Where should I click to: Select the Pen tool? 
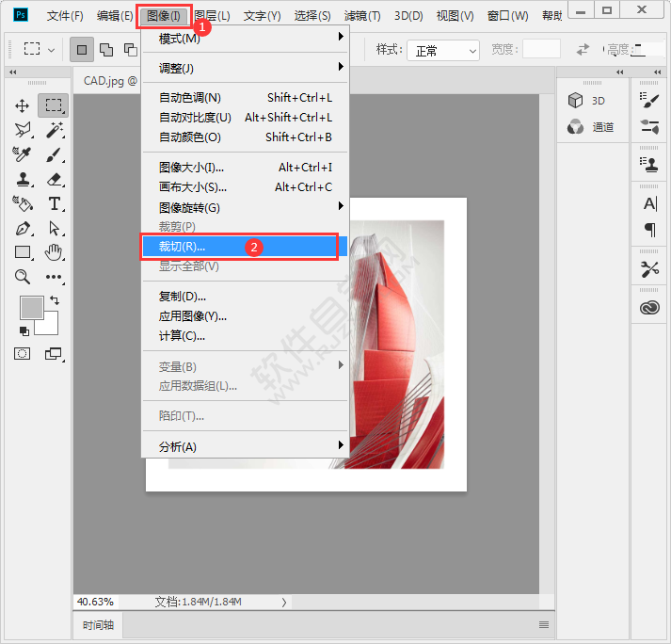[23, 228]
